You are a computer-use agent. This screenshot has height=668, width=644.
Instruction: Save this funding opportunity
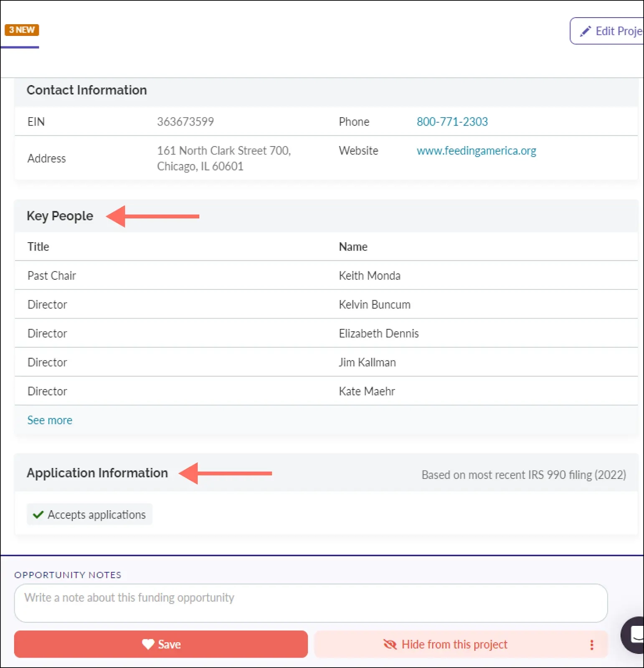point(161,644)
